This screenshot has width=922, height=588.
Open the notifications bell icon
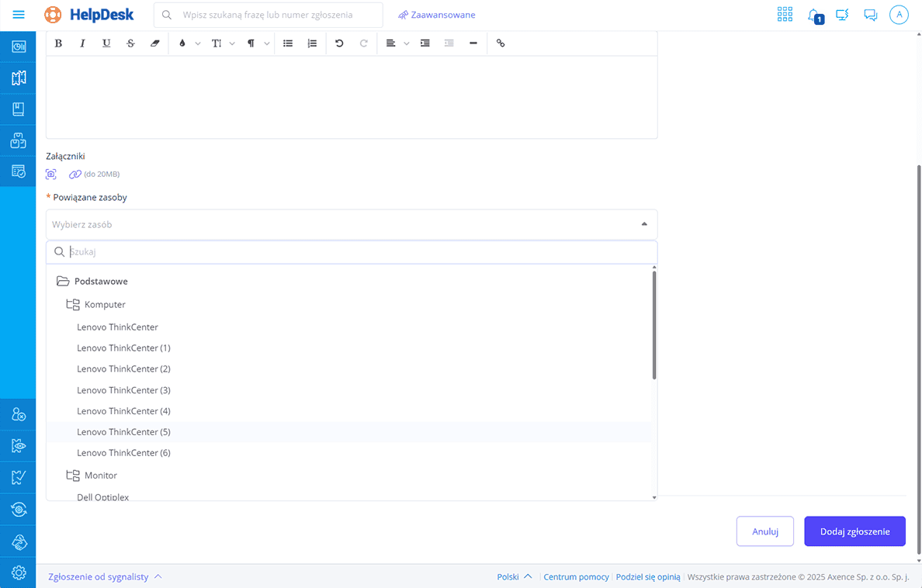pos(814,15)
